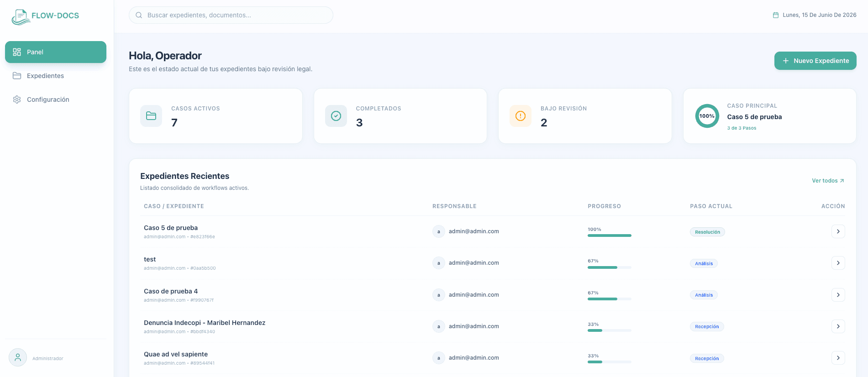Click the Completados checkmark icon
Screen dimensions: 868x377
336,116
